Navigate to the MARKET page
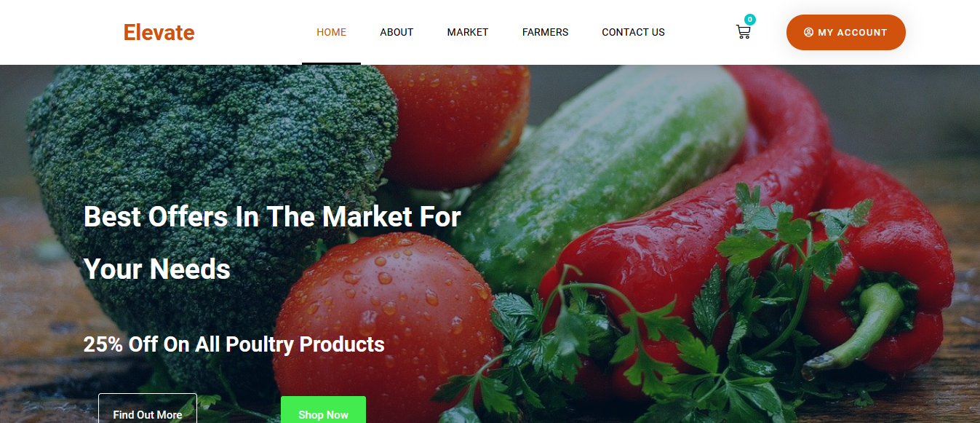This screenshot has width=980, height=423. click(x=468, y=32)
